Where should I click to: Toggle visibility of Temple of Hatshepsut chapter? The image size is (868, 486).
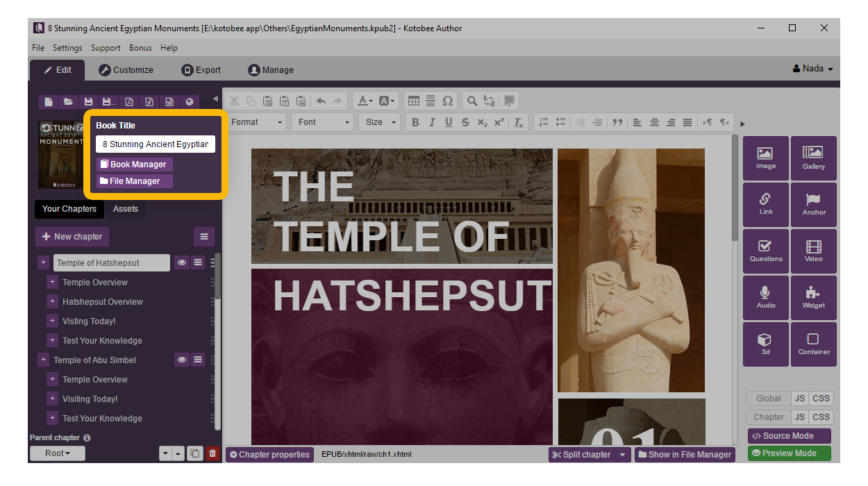click(181, 262)
